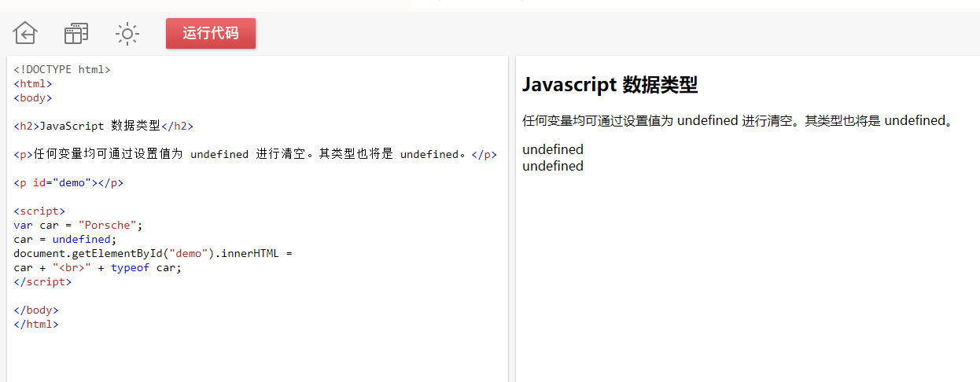
Task: Toggle light/dark theme with the sun icon
Action: point(127,33)
